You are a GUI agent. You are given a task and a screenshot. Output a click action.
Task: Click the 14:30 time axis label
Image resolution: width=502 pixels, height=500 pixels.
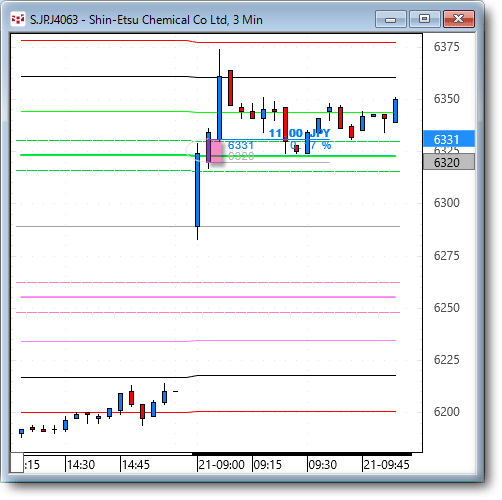81,465
